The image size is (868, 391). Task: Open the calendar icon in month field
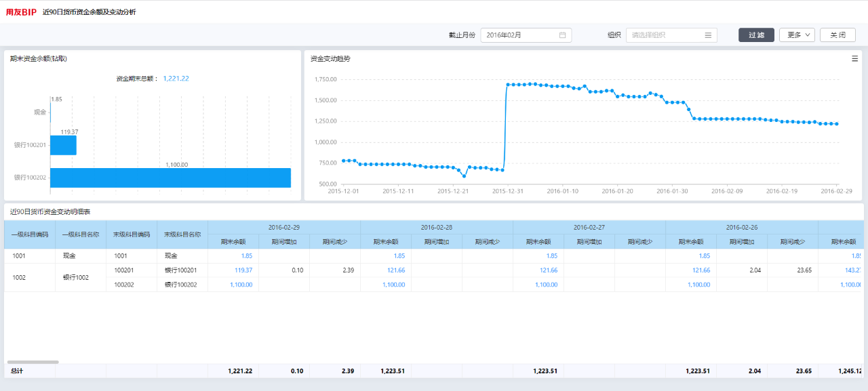pos(562,35)
